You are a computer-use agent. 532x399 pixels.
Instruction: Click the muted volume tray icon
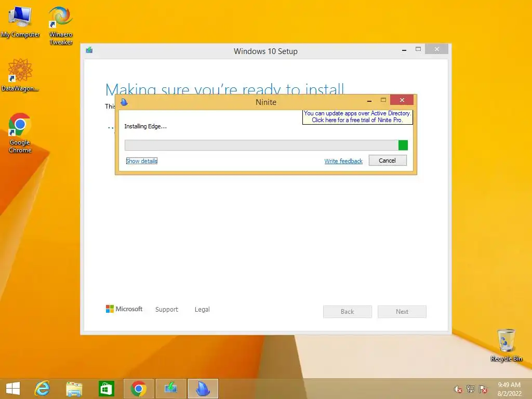coord(458,389)
